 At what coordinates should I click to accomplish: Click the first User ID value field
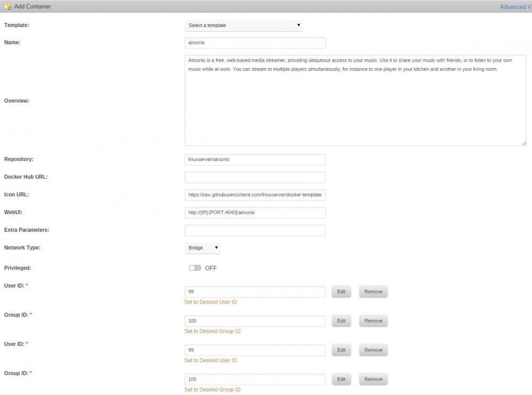(x=255, y=291)
